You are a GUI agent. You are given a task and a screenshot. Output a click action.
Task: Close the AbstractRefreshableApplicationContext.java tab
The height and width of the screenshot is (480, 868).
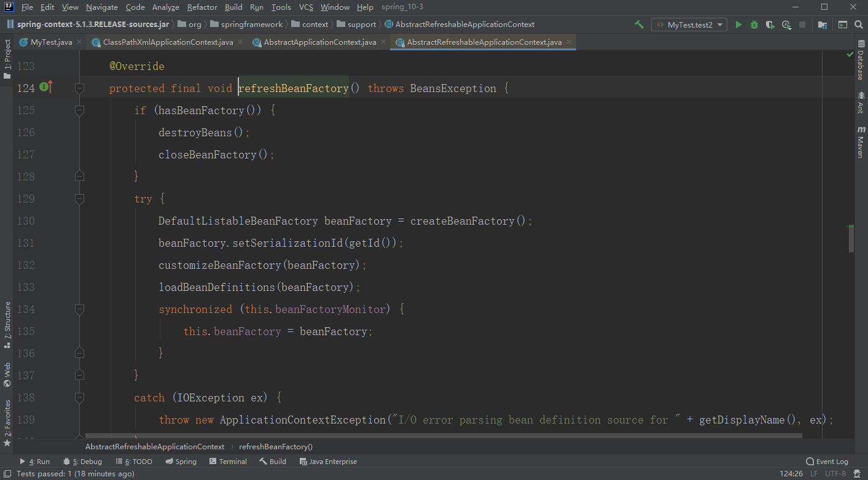coord(569,42)
